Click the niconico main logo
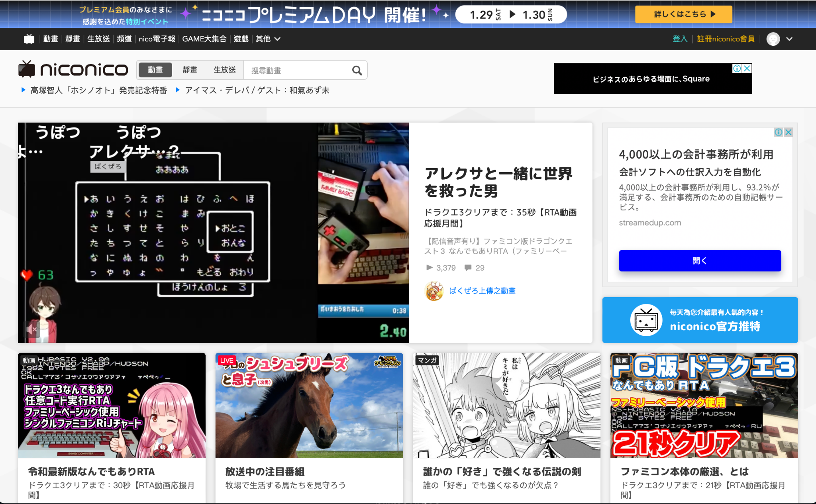The width and height of the screenshot is (816, 504). point(73,70)
